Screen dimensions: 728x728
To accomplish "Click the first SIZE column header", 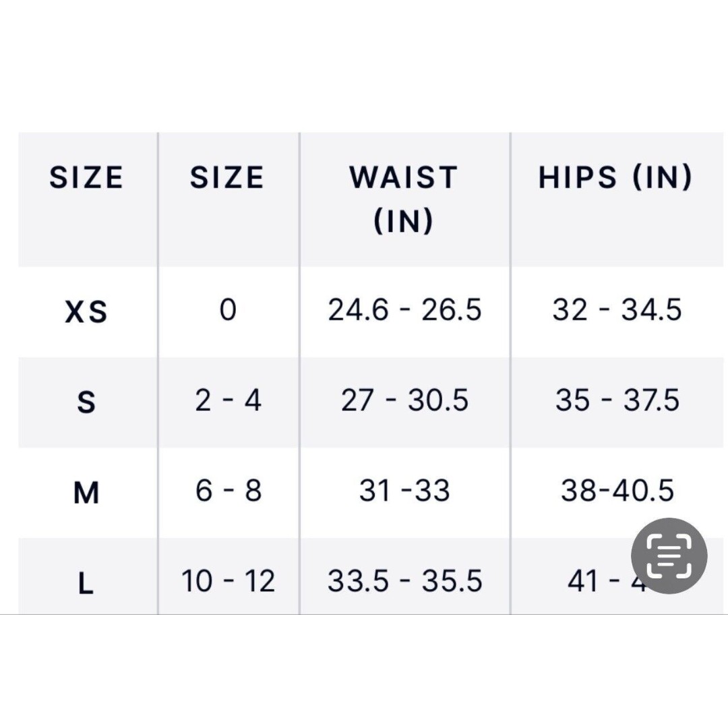I will coord(86,177).
